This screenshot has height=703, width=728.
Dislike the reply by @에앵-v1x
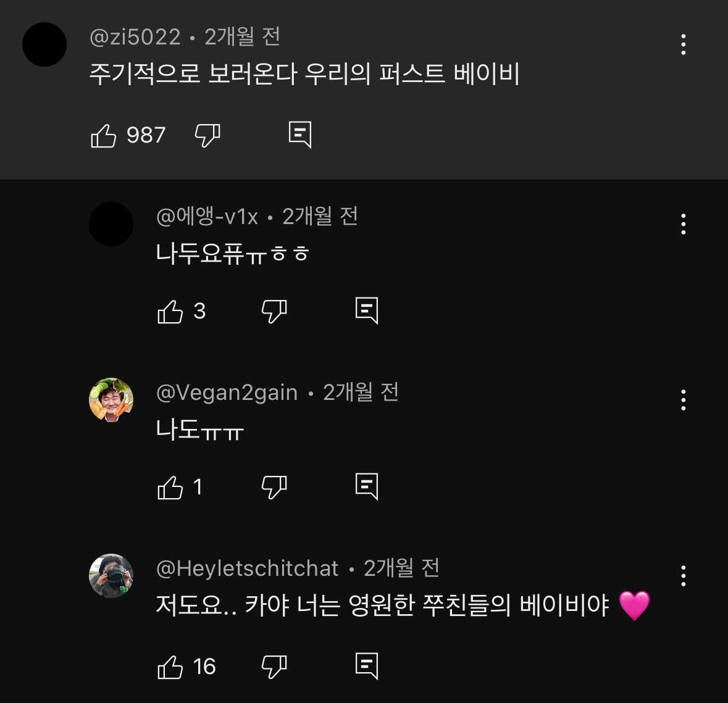[274, 312]
